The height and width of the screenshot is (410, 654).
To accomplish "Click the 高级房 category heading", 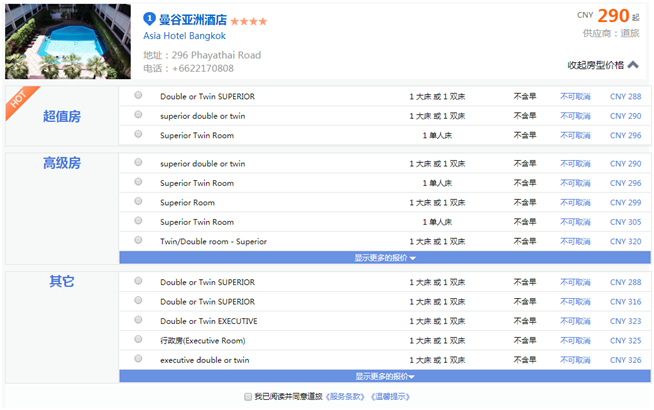I will coord(62,163).
